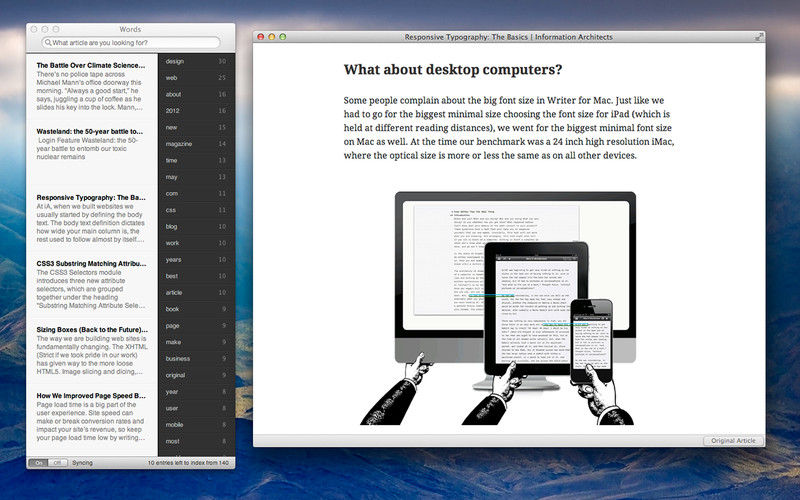The width and height of the screenshot is (800, 500).
Task: Select the 'time' keyword row
Action: click(x=196, y=160)
